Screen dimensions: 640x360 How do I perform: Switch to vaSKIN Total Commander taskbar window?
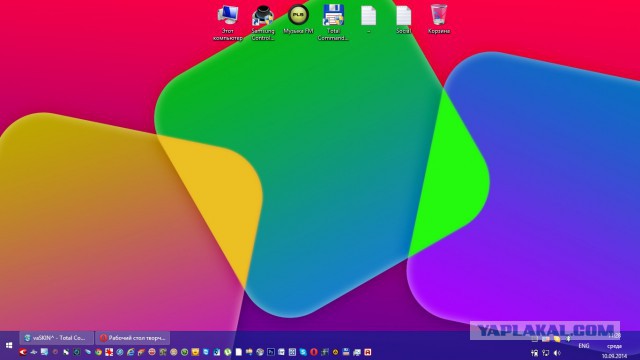pyautogui.click(x=57, y=338)
